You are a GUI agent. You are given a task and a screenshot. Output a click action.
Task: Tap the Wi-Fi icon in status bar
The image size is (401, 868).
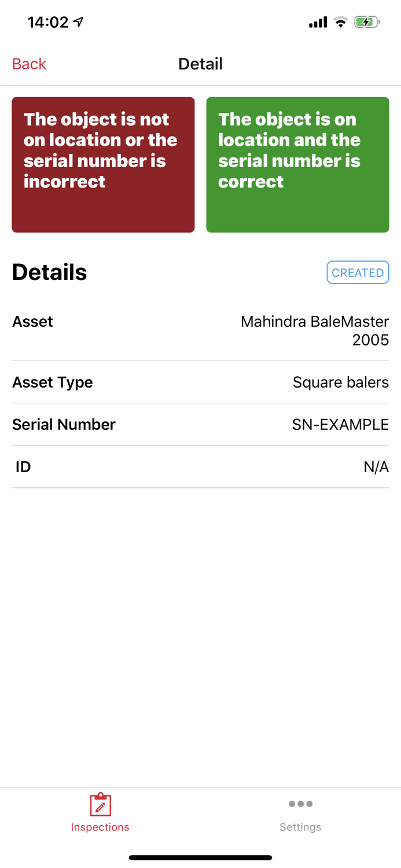tap(340, 22)
